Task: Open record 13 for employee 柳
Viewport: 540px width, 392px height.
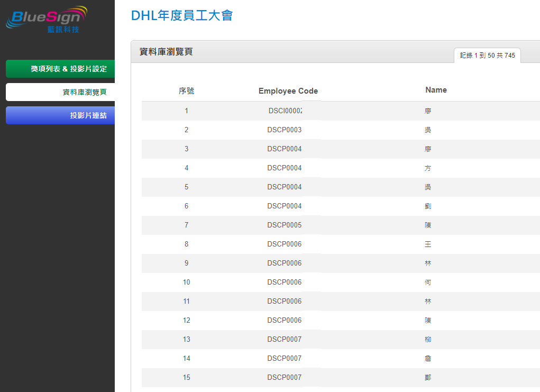Action: [186, 339]
